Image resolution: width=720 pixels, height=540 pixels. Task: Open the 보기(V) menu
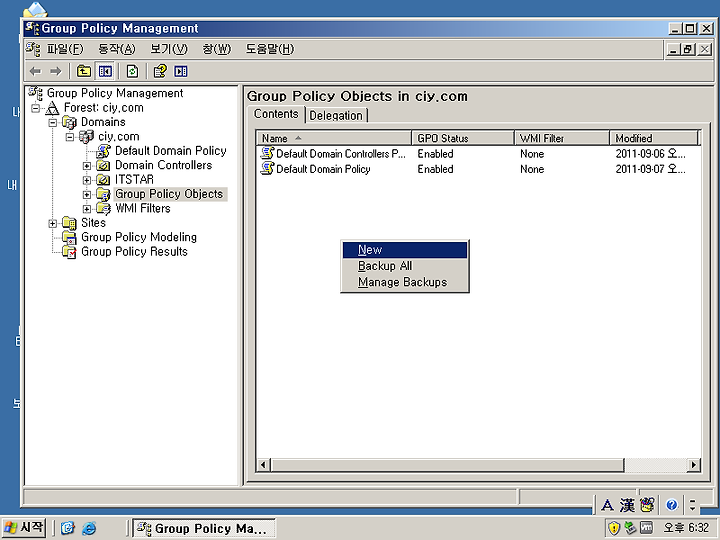tap(169, 49)
